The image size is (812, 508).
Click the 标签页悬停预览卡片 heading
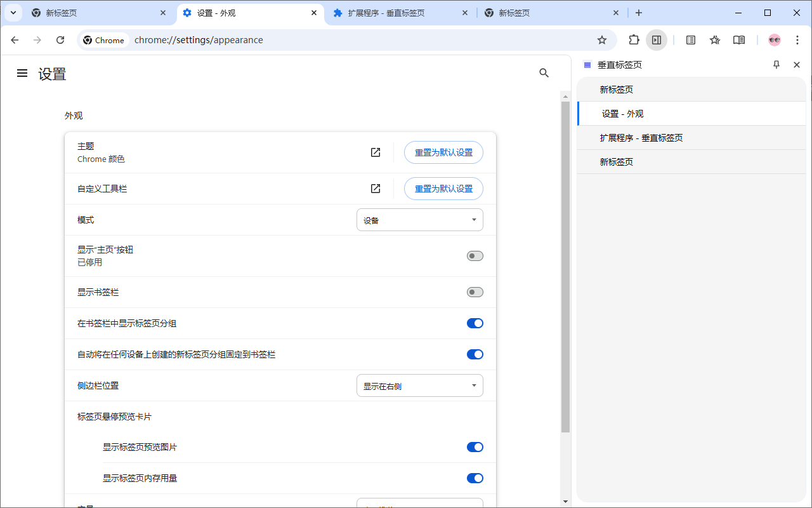pyautogui.click(x=114, y=417)
